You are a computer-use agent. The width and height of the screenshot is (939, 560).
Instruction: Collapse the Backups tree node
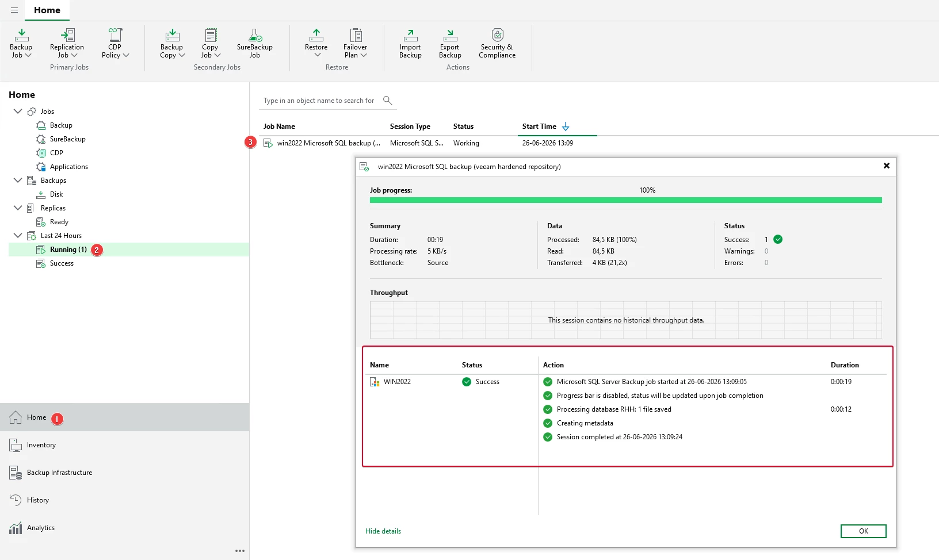tap(18, 180)
